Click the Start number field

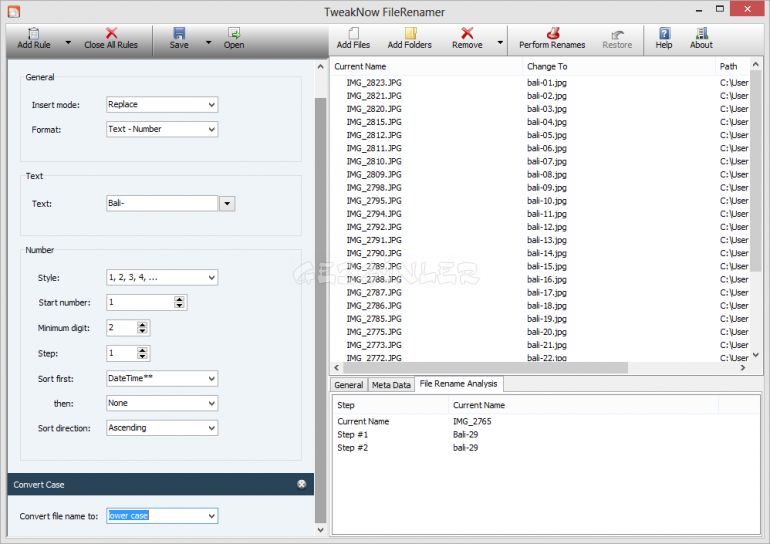point(140,302)
